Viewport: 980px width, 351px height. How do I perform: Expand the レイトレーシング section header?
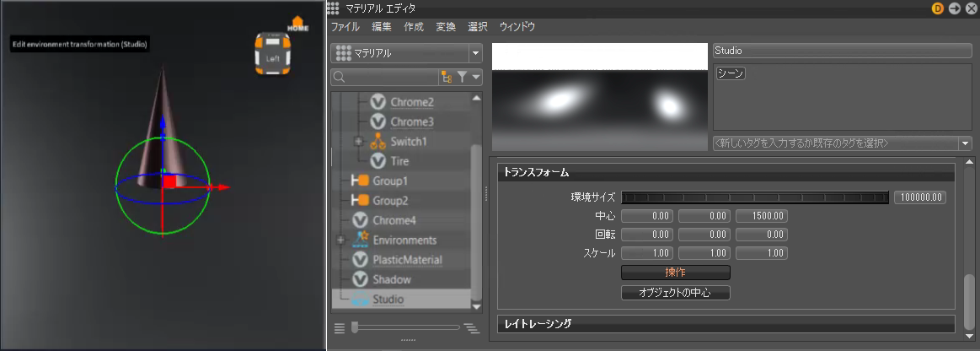726,323
